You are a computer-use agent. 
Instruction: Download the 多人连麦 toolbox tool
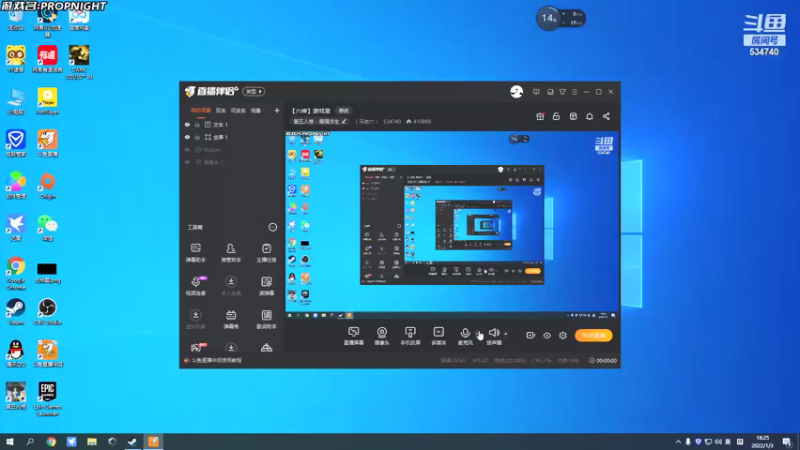[x=231, y=286]
